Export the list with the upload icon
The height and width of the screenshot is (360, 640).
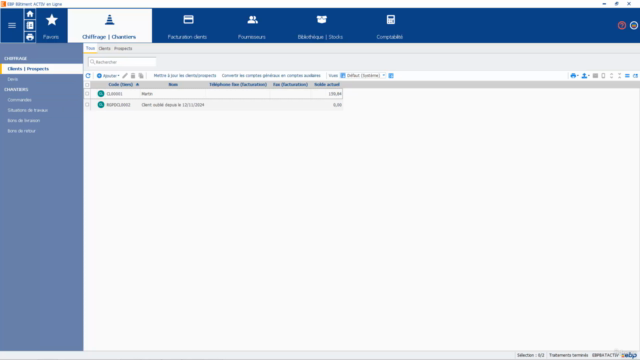tap(584, 76)
